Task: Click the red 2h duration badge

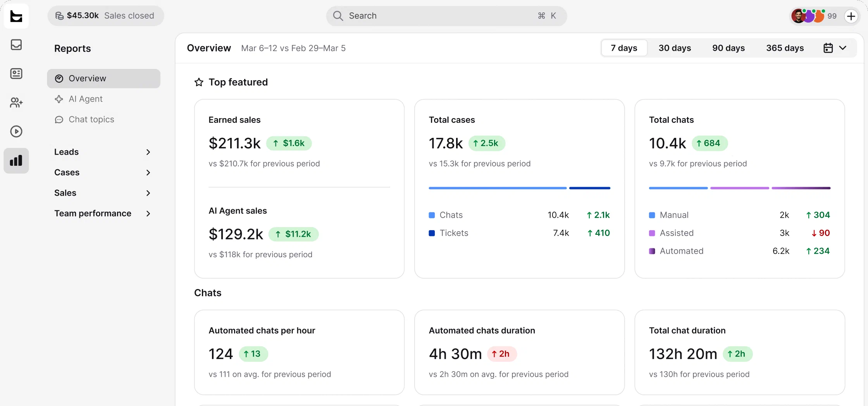Action: (502, 354)
